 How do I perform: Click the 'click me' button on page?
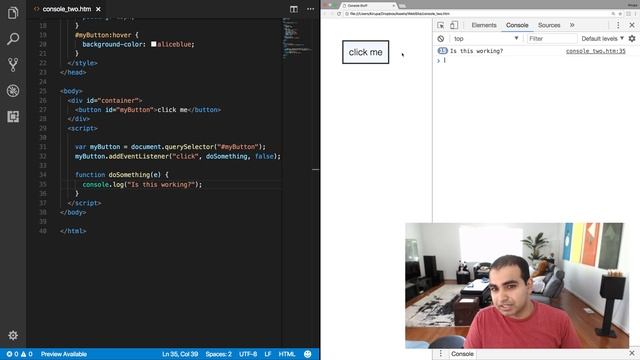pyautogui.click(x=365, y=52)
